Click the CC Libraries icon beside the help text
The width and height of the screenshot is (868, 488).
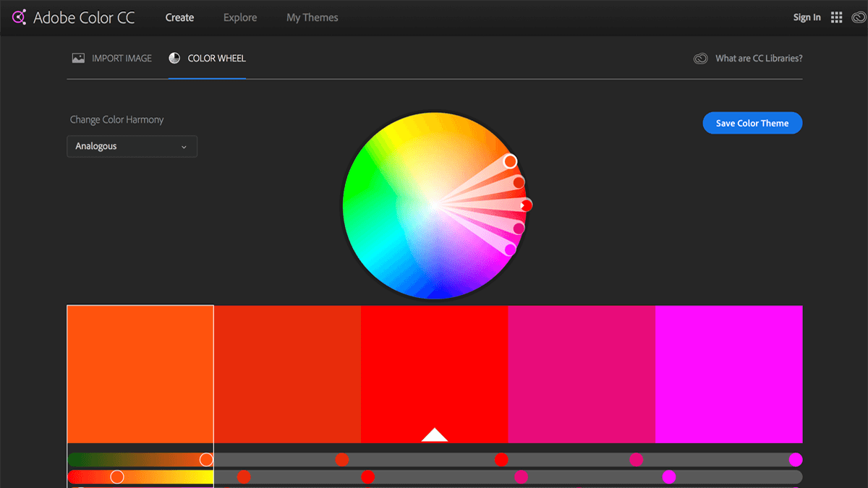[x=699, y=59]
